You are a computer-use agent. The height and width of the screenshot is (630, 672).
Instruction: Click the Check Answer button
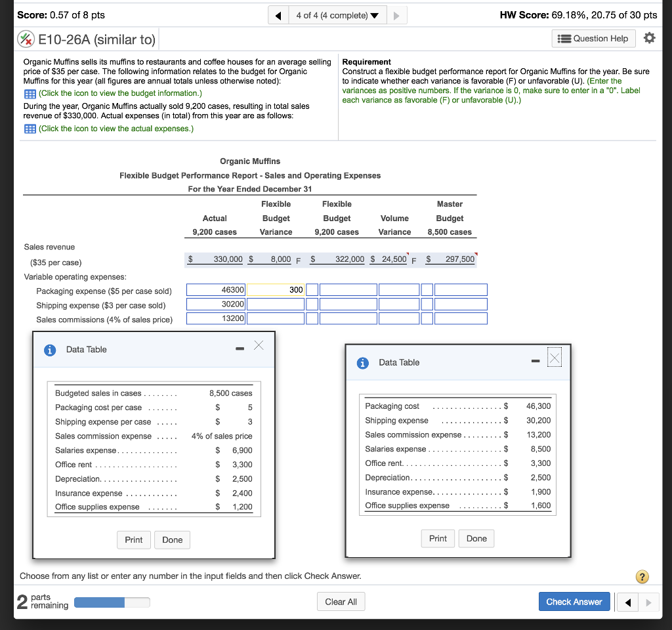(x=574, y=602)
